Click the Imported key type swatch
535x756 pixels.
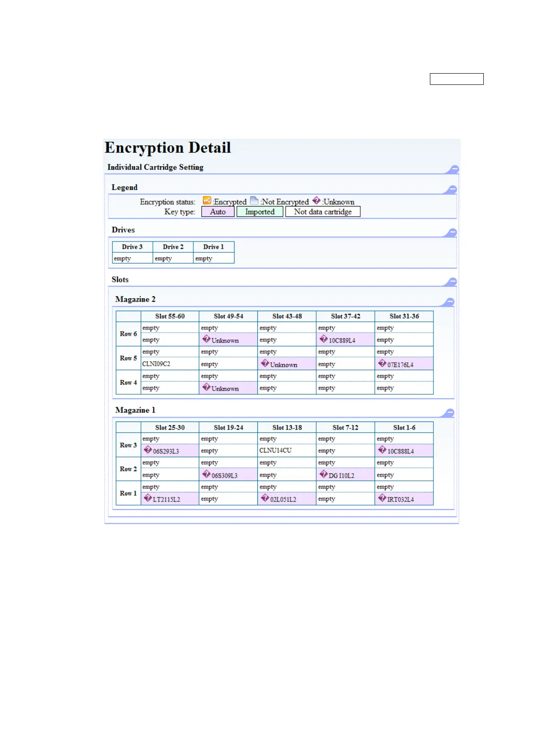260,212
